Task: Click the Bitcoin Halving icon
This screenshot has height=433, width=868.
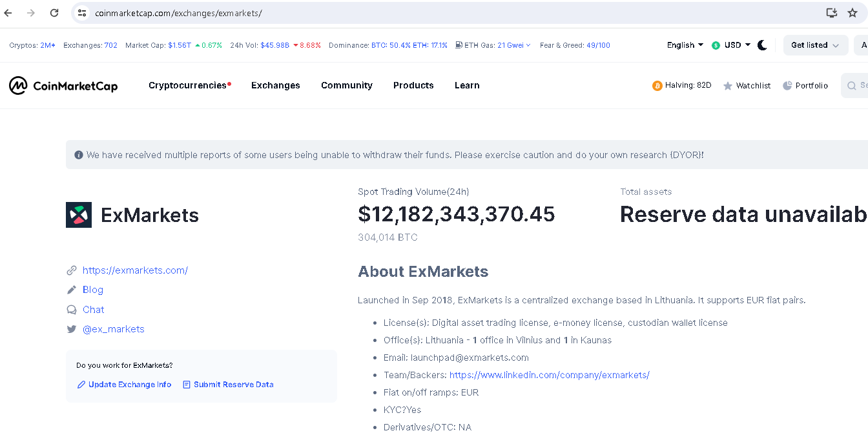Action: pyautogui.click(x=657, y=85)
